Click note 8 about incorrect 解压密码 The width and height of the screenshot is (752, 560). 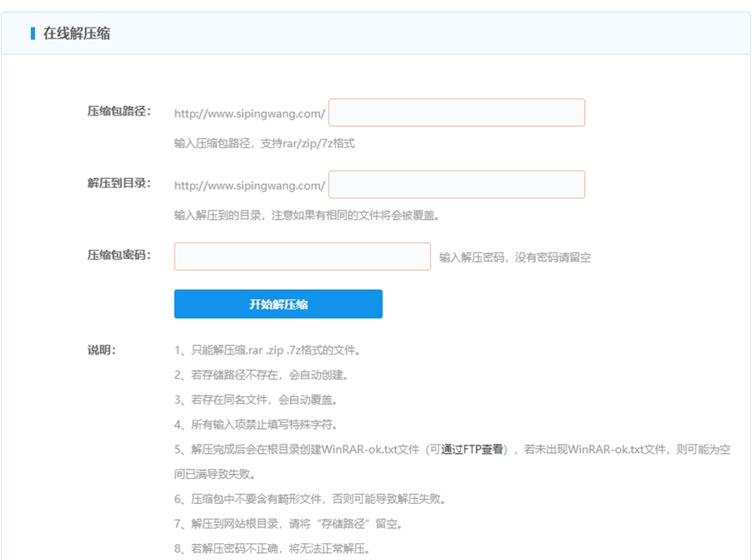coord(272,549)
